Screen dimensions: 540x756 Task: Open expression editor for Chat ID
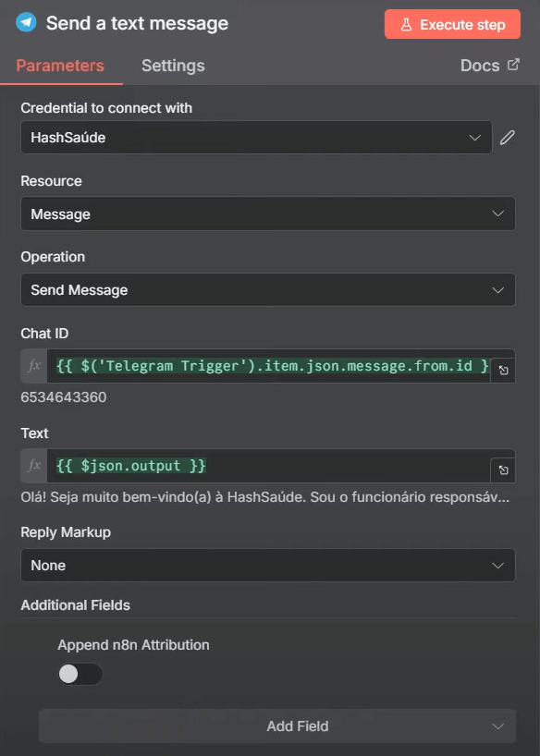[503, 371]
